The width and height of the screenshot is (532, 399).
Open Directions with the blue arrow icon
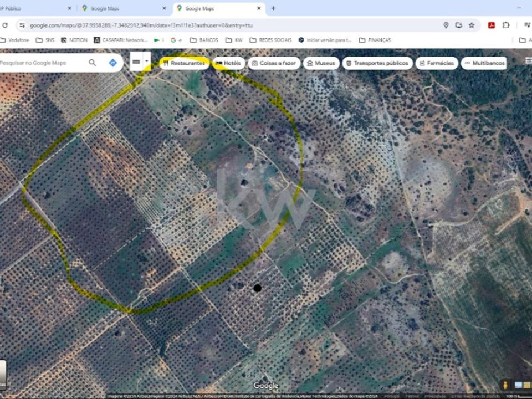click(x=113, y=63)
